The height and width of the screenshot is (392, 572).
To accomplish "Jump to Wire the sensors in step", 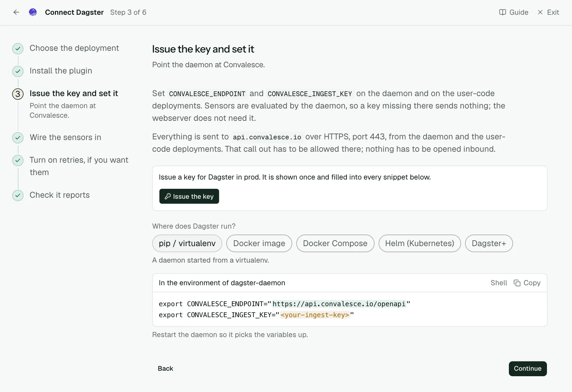I will point(65,137).
